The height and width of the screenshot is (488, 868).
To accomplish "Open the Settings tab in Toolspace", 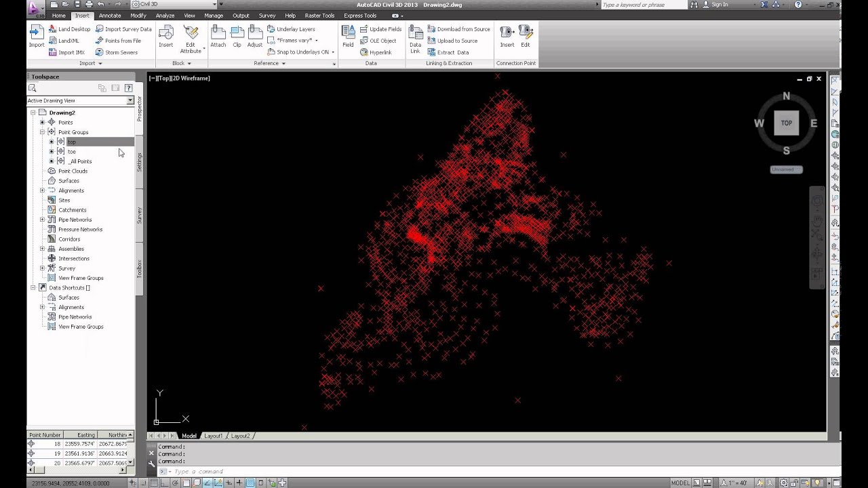I will [140, 161].
